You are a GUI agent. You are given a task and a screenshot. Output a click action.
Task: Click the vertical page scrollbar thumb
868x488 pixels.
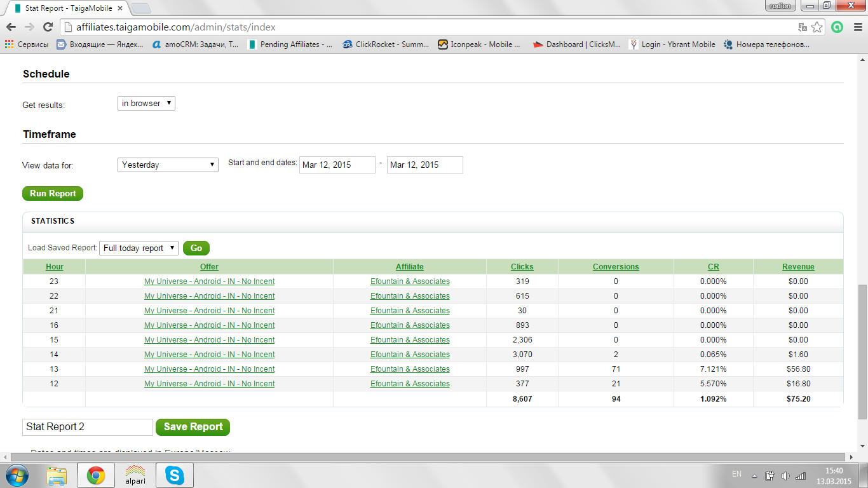(862, 351)
